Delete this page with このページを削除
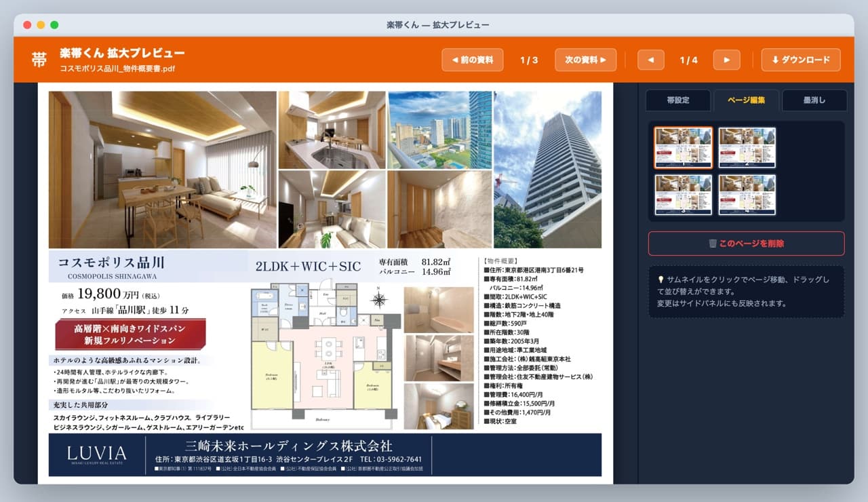This screenshot has width=868, height=502. (x=746, y=244)
